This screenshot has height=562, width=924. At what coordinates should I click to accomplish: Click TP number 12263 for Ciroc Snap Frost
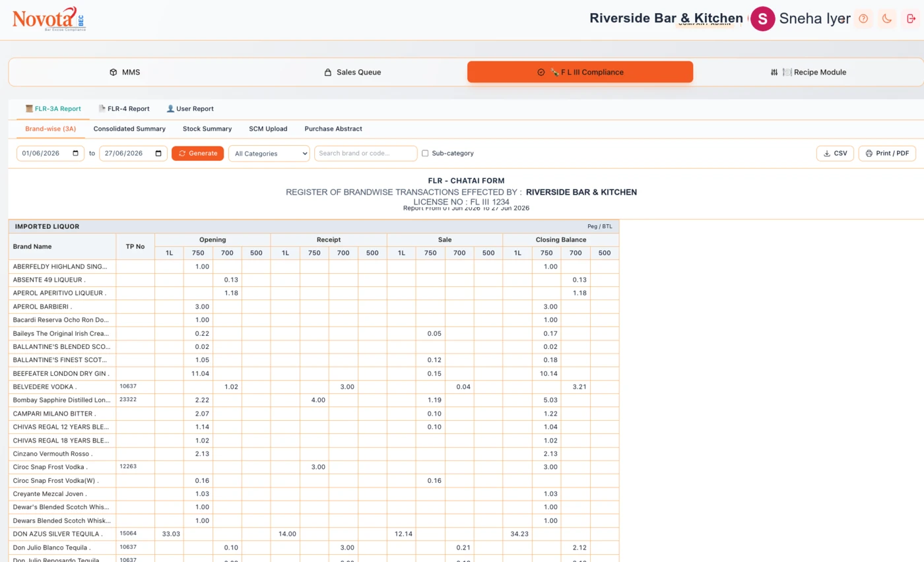pyautogui.click(x=128, y=466)
